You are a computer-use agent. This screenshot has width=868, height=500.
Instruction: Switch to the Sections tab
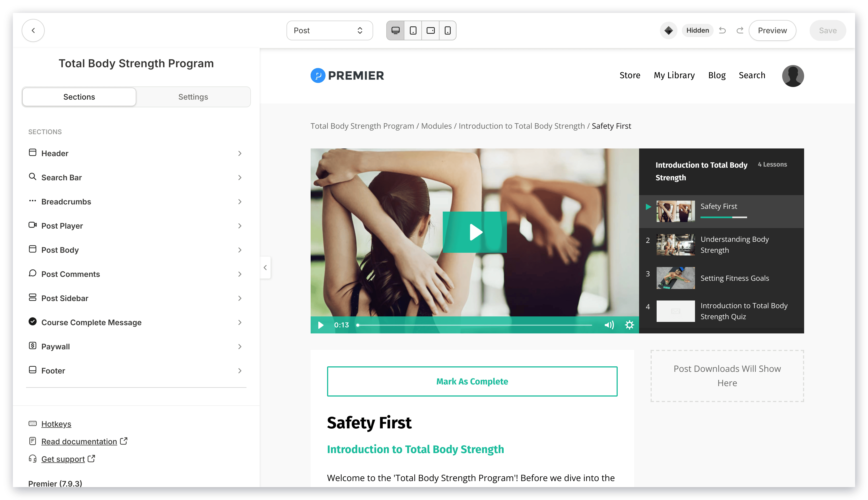tap(79, 97)
